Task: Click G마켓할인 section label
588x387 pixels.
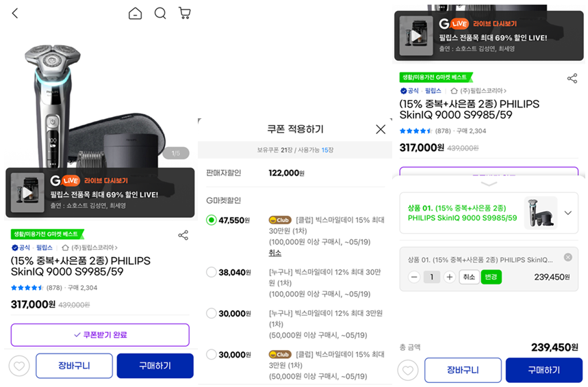Action: coord(224,200)
